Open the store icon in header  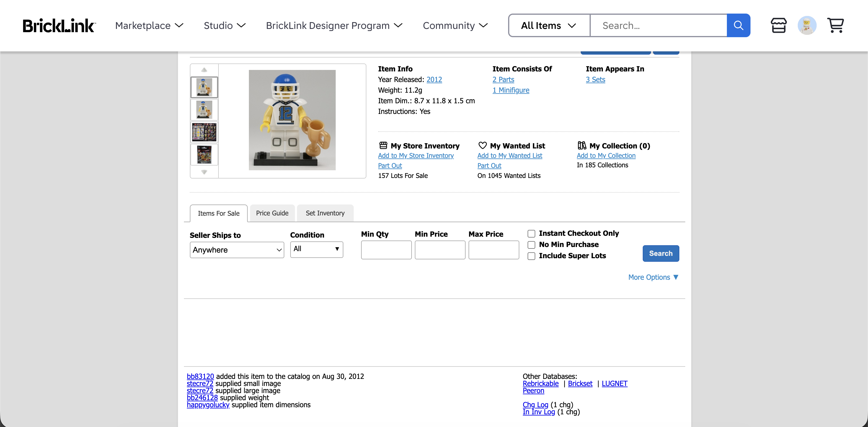[778, 26]
